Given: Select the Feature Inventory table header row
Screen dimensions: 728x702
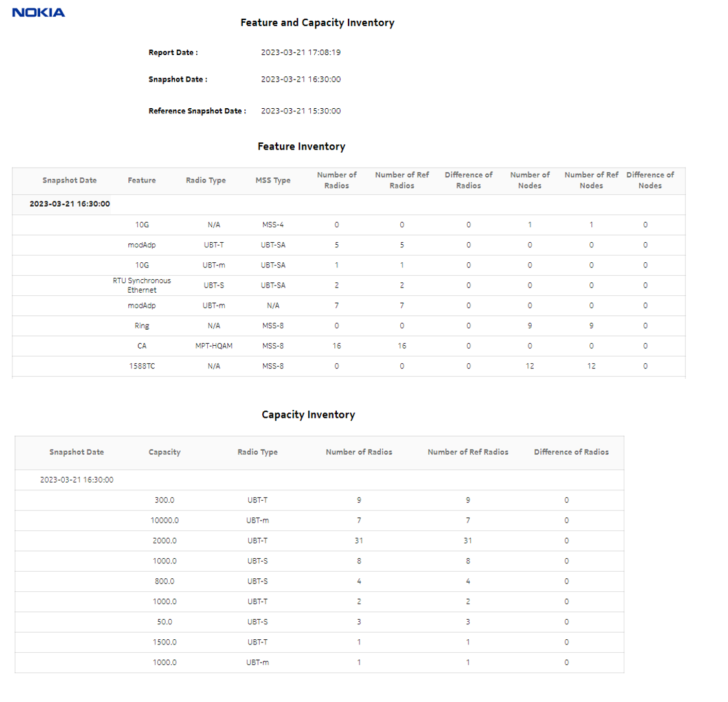Looking at the screenshot, I should pos(348,181).
